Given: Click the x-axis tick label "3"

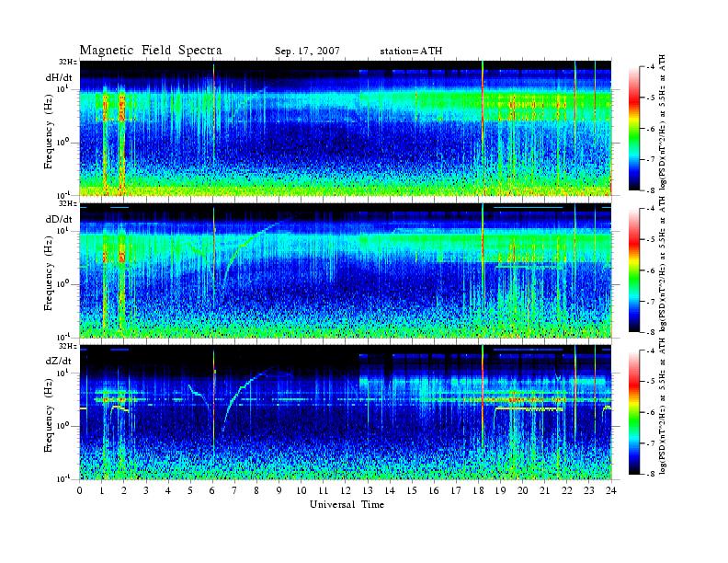Looking at the screenshot, I should (146, 490).
